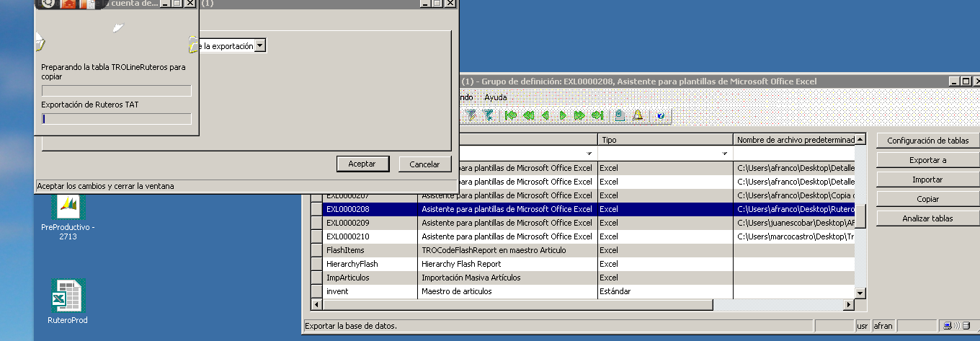Image resolution: width=980 pixels, height=341 pixels.
Task: Click the Tipo column header
Action: tap(665, 139)
